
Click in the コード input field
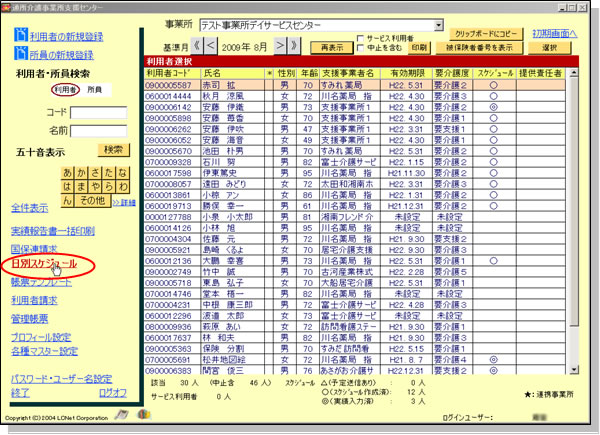pyautogui.click(x=99, y=112)
